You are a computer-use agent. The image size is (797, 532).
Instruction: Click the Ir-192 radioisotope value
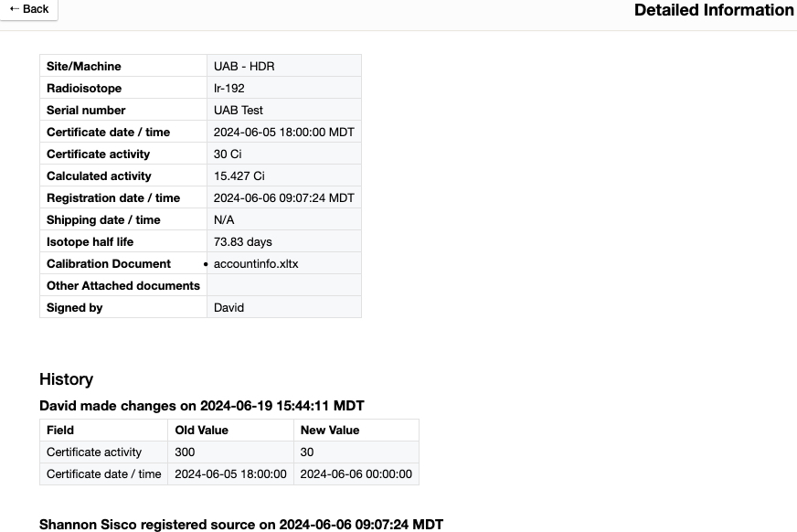229,89
